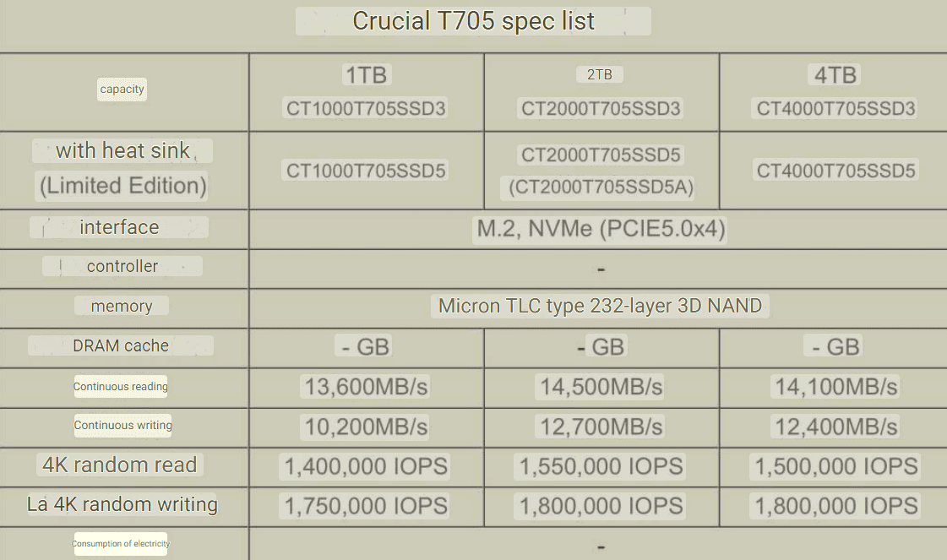947x560 pixels.
Task: Select the CT2000T705SSD5A model text
Action: 601,188
